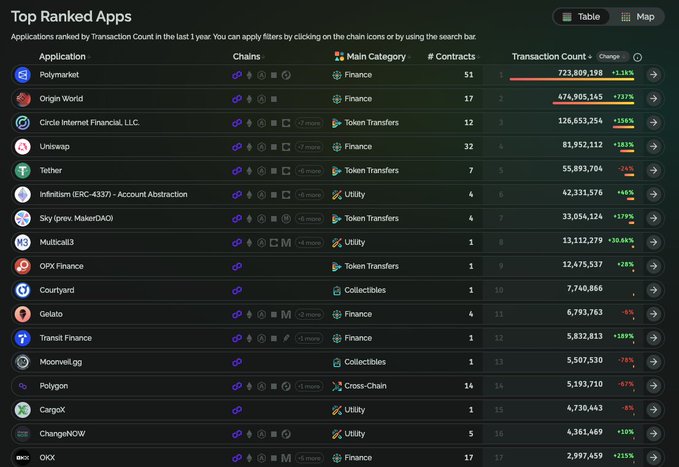Click Circle's short transaction count bar
This screenshot has height=467, width=679.
624,127
